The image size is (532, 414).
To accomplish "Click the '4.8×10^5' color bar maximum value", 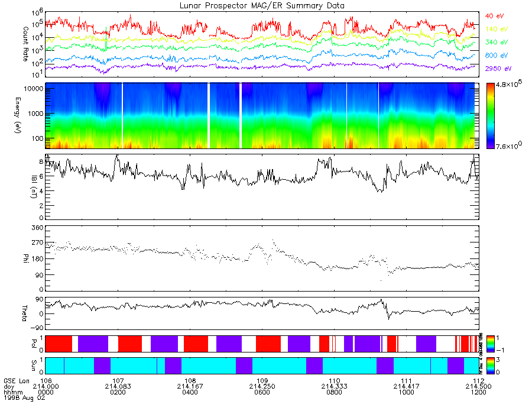I will pyautogui.click(x=509, y=84).
